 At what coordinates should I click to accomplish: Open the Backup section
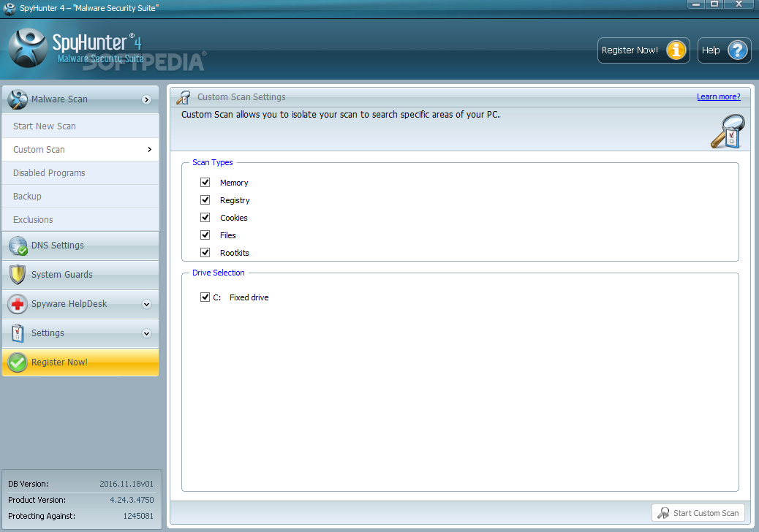(x=80, y=197)
